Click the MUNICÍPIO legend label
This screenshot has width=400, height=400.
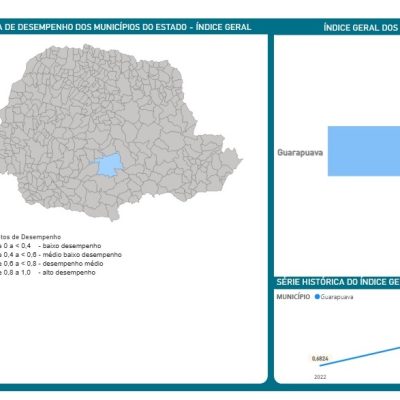293,296
